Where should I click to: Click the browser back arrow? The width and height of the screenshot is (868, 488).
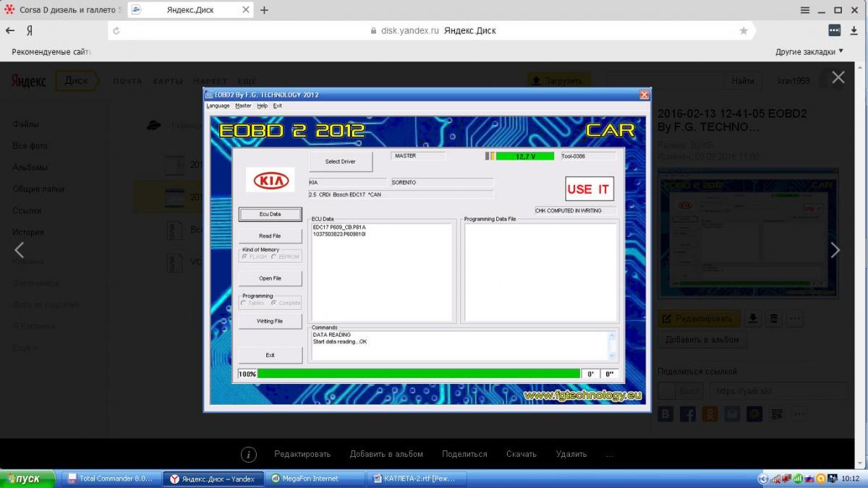point(10,30)
